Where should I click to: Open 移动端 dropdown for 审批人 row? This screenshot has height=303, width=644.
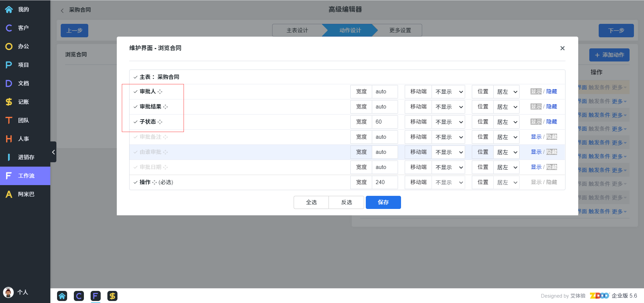pos(448,92)
